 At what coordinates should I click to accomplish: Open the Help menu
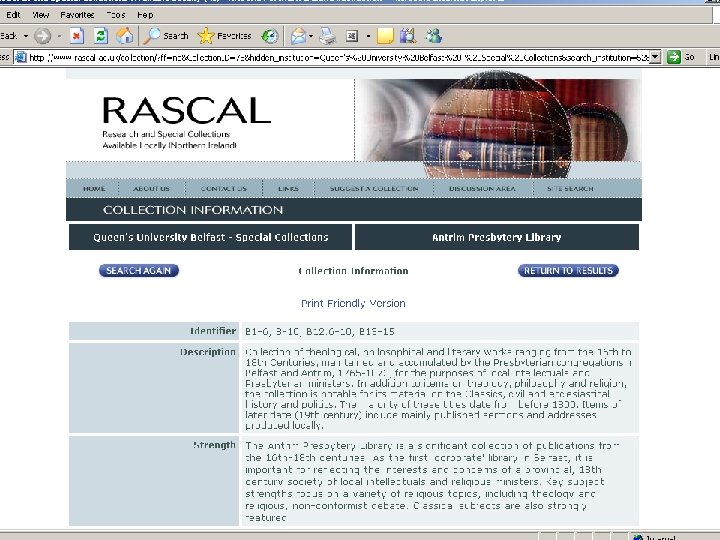point(145,15)
